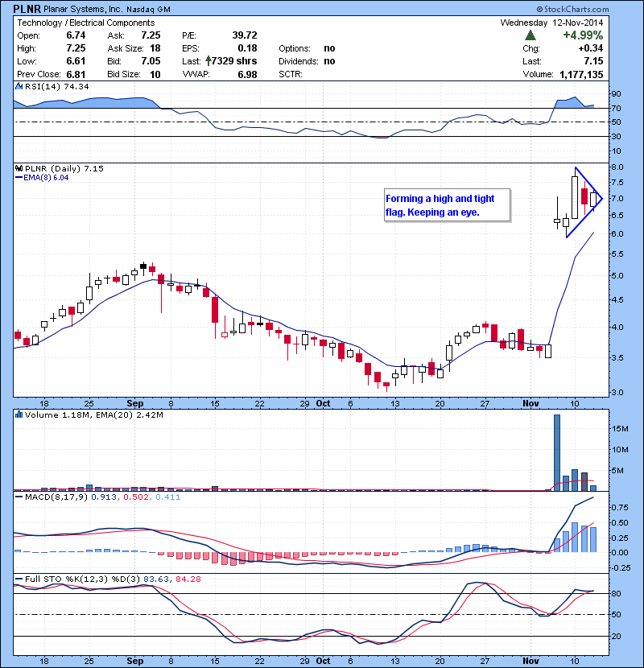Click the Low value 6.61
The height and width of the screenshot is (668, 644).
(76, 61)
